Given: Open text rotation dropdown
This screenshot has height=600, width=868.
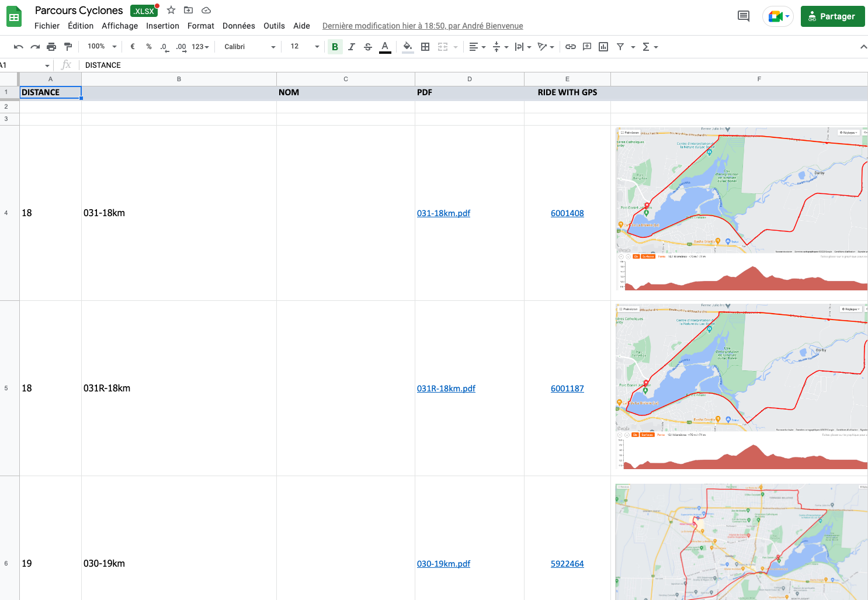Looking at the screenshot, I should [546, 47].
